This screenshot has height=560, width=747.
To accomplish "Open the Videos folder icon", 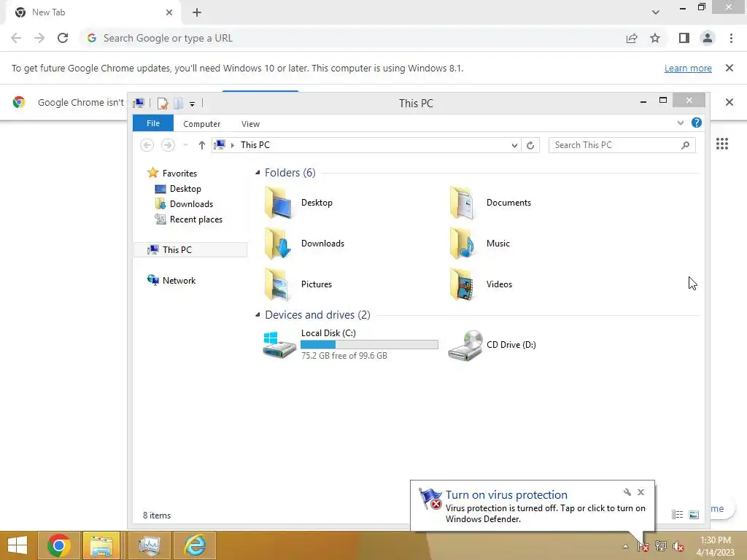I will coord(462,284).
